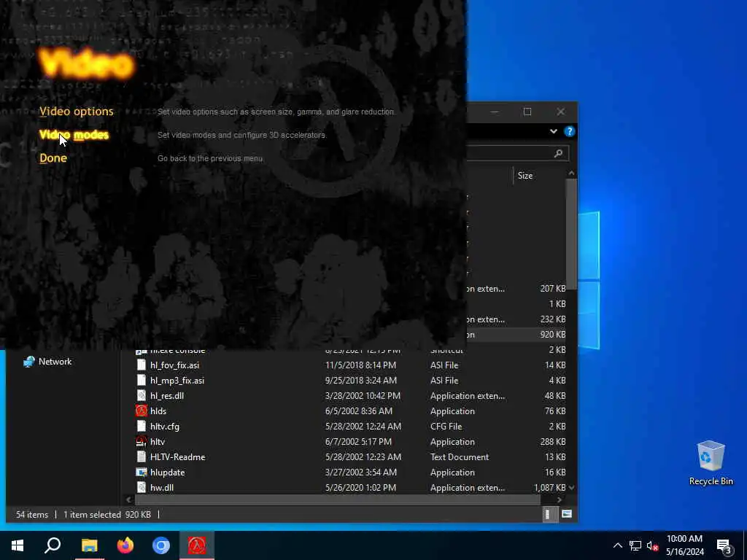This screenshot has width=747, height=560.
Task: Open Explorer help question mark icon
Action: coord(569,131)
